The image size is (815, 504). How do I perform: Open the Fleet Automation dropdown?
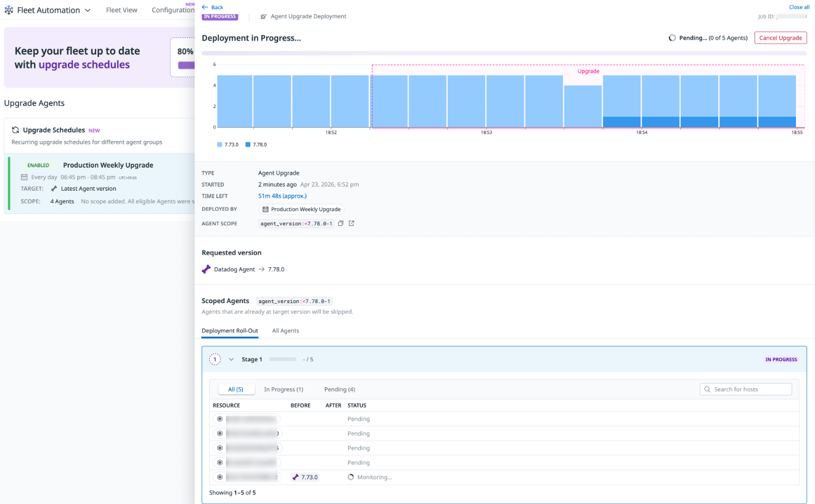coord(87,10)
